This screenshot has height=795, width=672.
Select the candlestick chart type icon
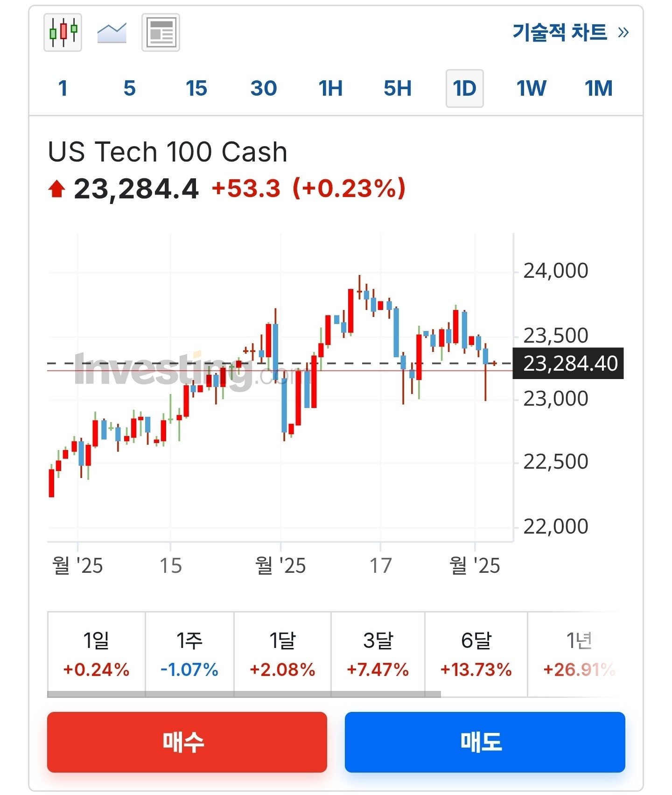pos(63,32)
